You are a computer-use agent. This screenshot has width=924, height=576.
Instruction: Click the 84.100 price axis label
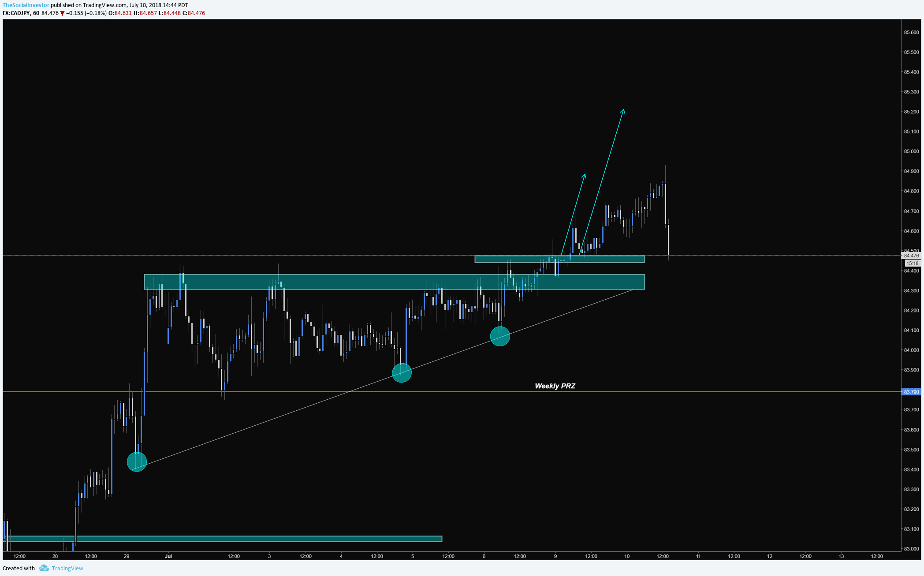click(x=911, y=331)
